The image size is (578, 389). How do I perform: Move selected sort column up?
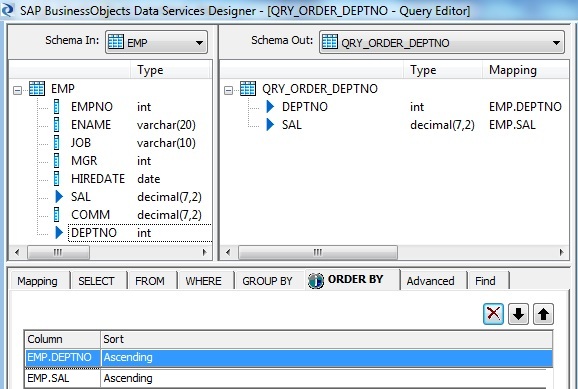543,314
